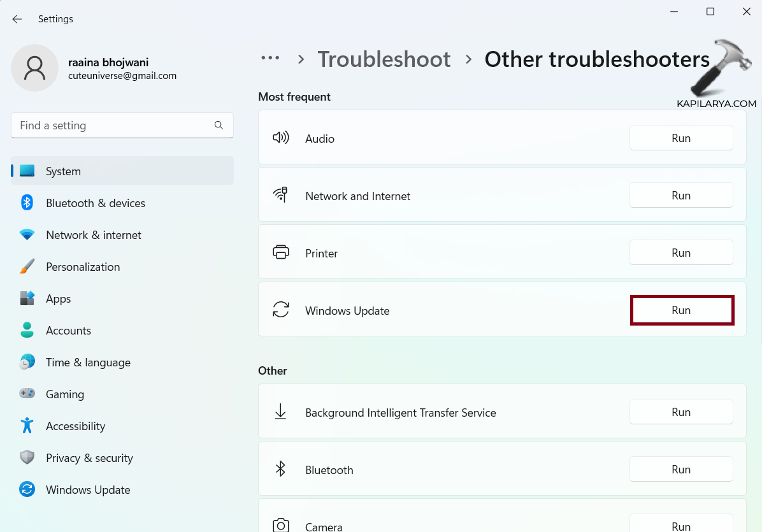Go to Personalization settings
762x532 pixels.
[x=83, y=267]
